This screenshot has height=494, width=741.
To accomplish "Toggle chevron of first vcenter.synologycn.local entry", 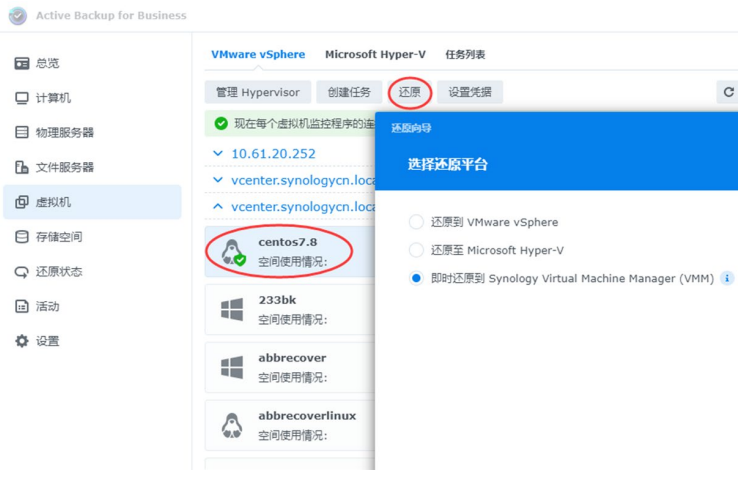I will pyautogui.click(x=218, y=180).
